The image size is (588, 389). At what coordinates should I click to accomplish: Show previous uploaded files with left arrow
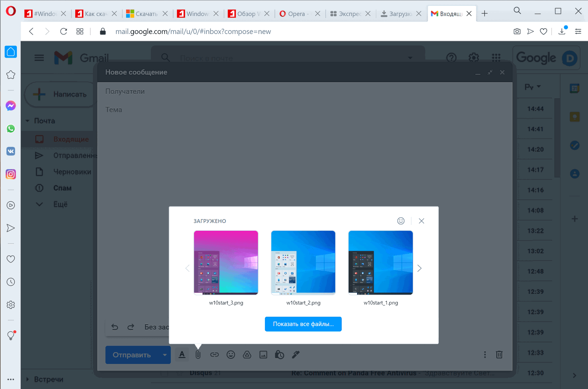187,268
